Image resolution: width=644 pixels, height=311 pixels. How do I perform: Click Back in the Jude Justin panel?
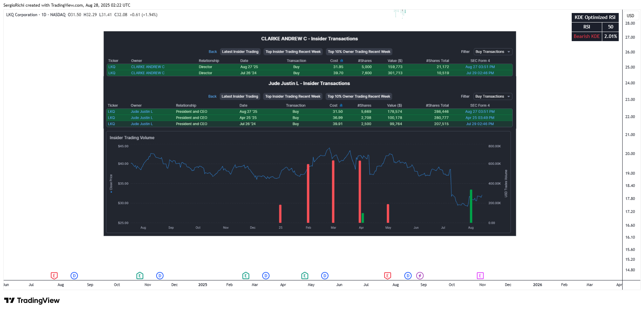(x=212, y=96)
